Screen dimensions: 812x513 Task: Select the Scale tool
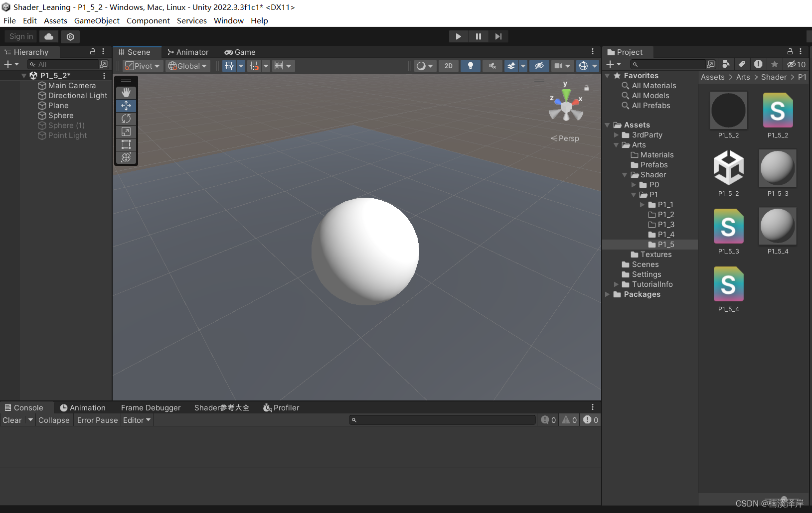tap(126, 131)
